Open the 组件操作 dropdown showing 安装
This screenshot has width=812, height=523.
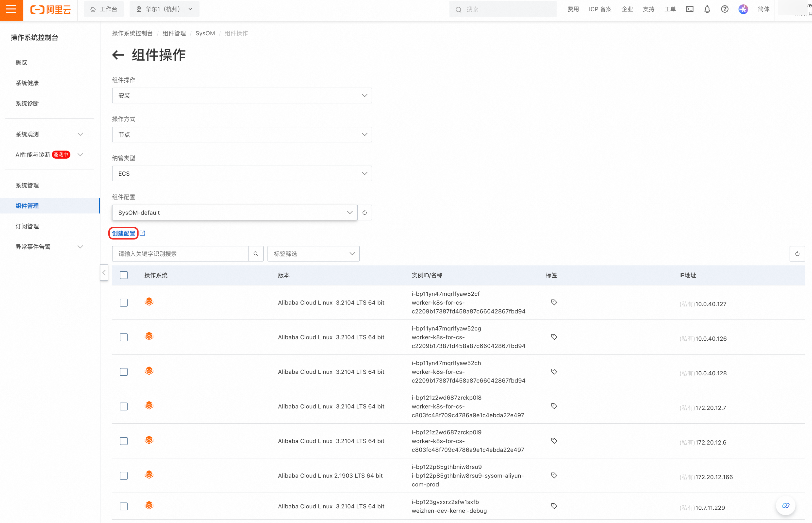point(242,96)
